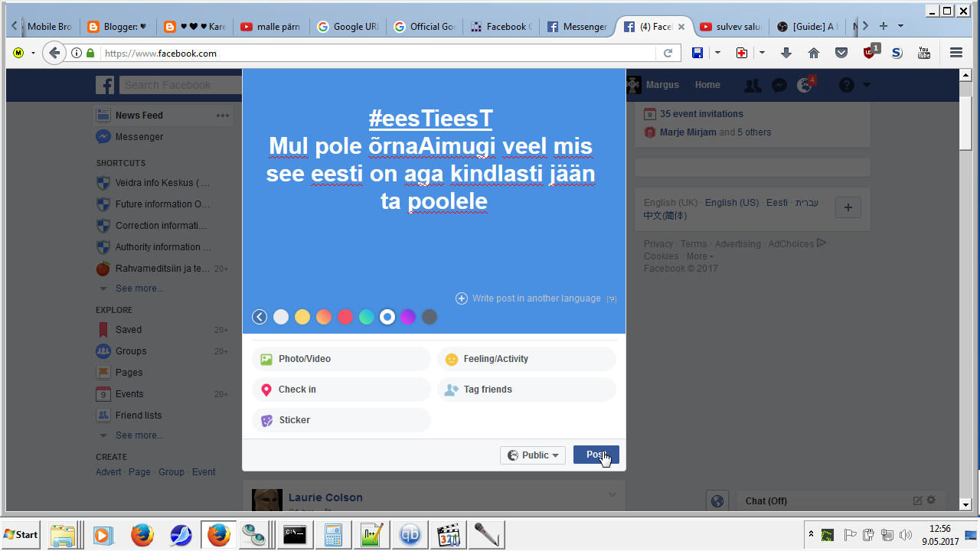
Task: Click the blue floppy save toolbar icon
Action: pos(697,53)
